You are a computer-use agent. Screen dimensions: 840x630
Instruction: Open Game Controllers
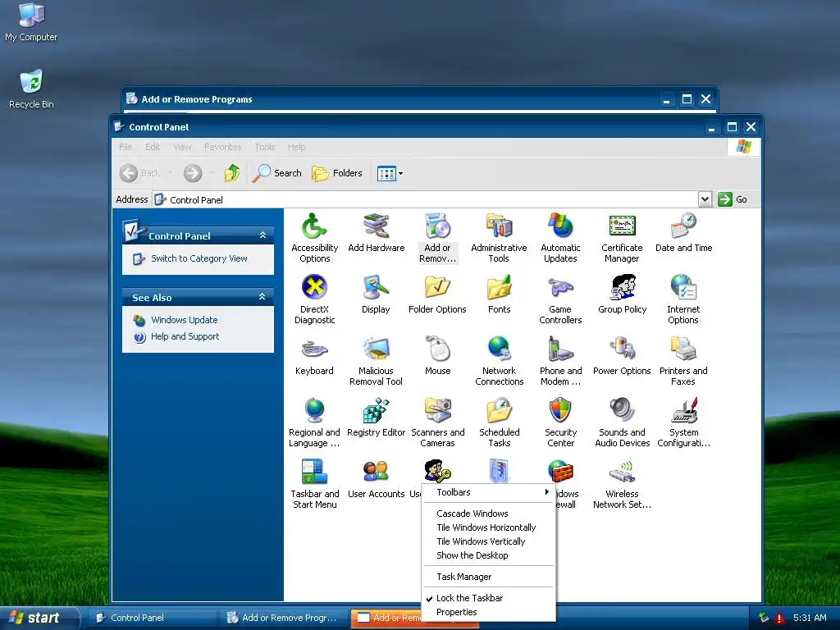point(560,300)
